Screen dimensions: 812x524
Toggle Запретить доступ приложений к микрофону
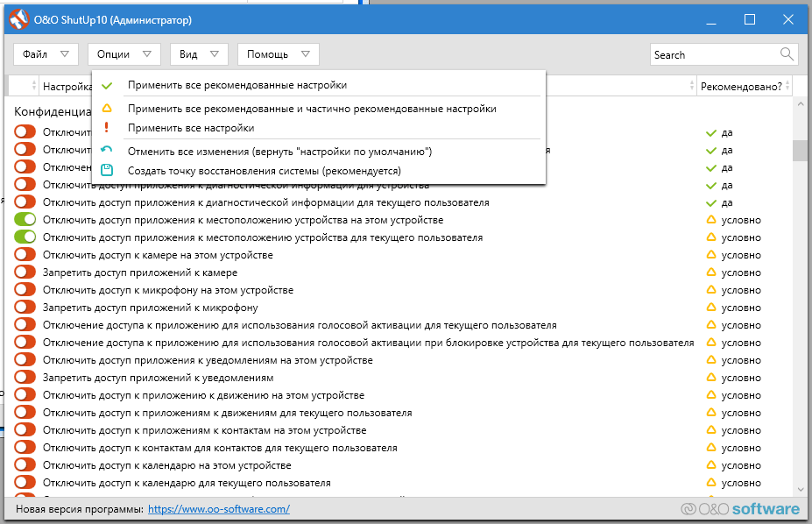[25, 308]
